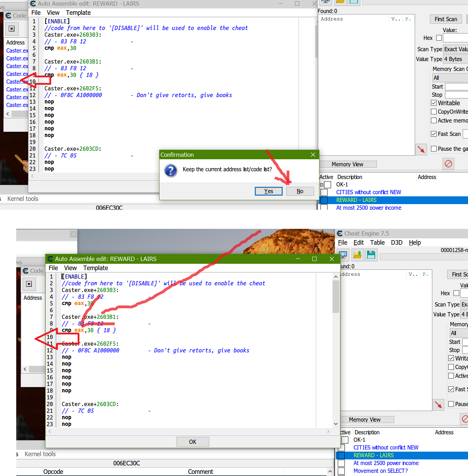Click the blue question mark icon in Confirmation

[171, 171]
